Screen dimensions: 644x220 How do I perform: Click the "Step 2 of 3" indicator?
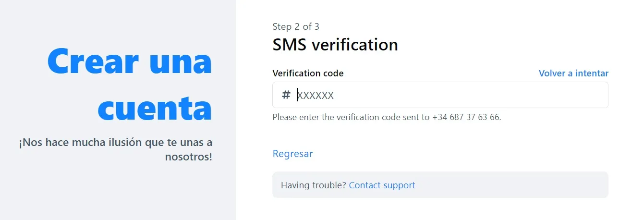(x=296, y=26)
